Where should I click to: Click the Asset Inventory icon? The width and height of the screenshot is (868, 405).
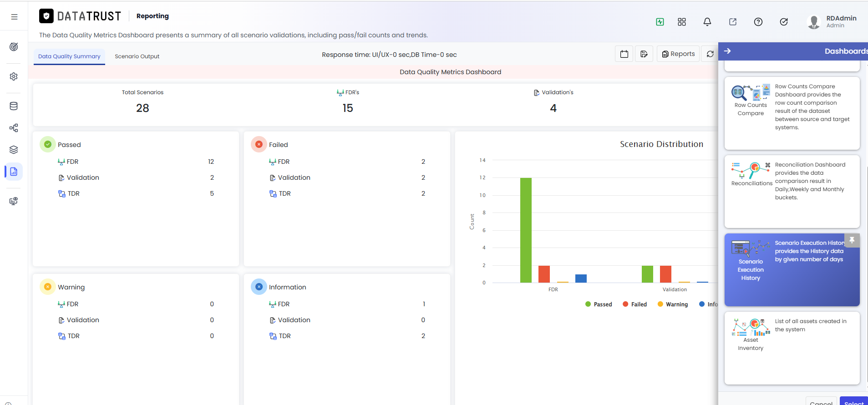(751, 327)
